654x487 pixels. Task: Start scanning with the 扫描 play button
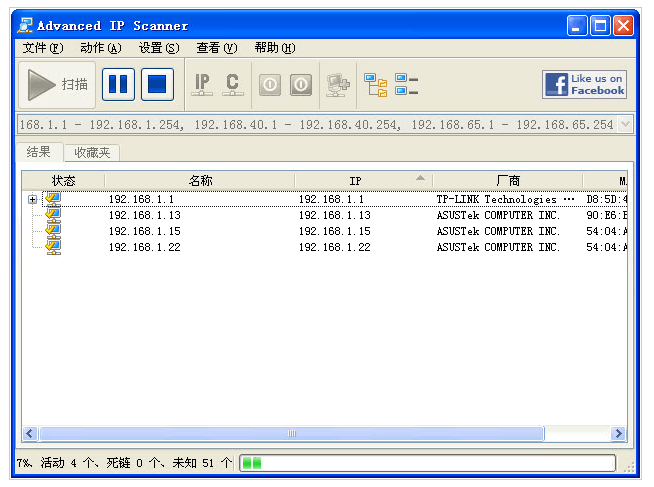click(x=57, y=85)
